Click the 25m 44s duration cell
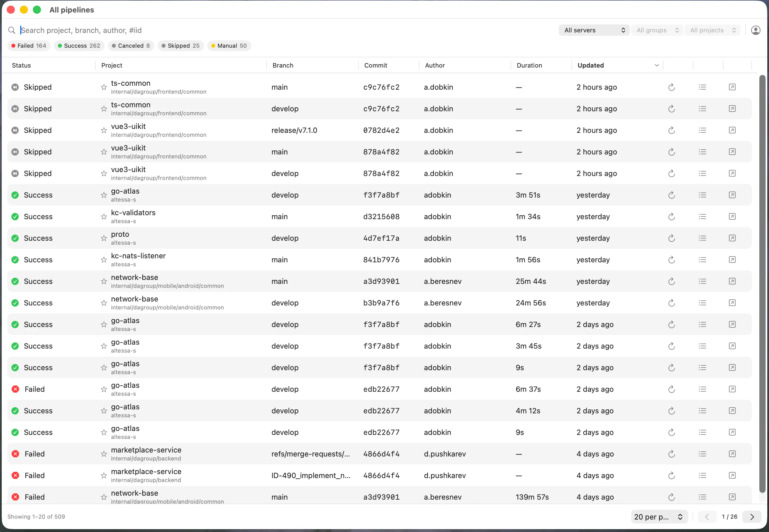This screenshot has width=769, height=532. click(x=531, y=281)
